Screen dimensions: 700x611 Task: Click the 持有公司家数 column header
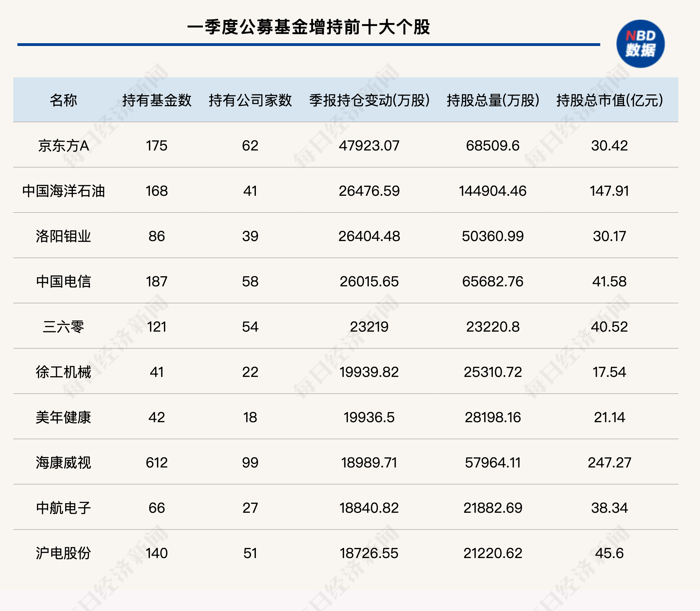coord(250,100)
